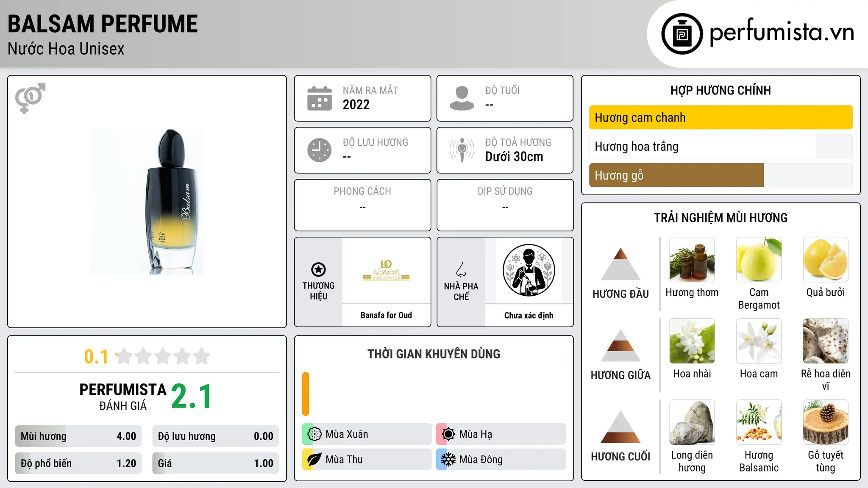Image resolution: width=868 pixels, height=488 pixels.
Task: Click the sillage icon beside Độ toả hương
Action: pos(462,150)
